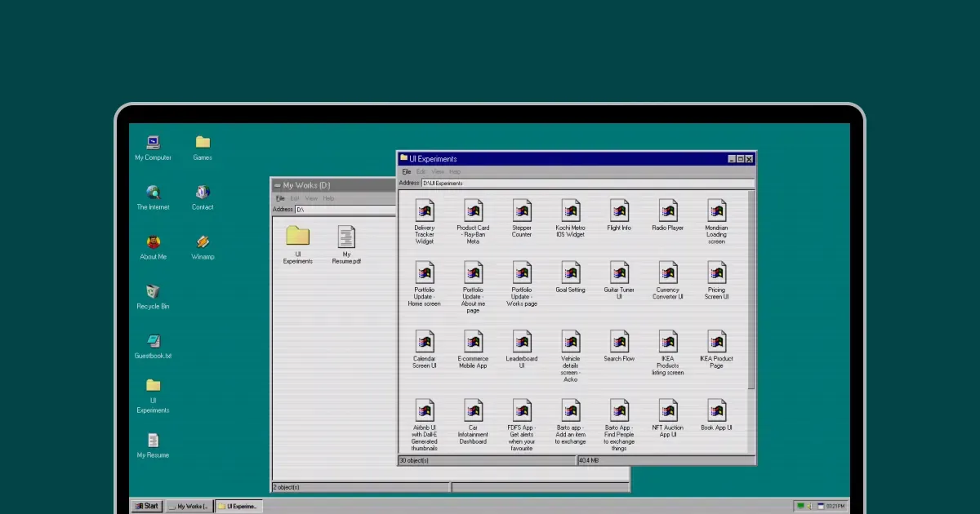Click the Goal Setting file icon
Viewport: 980px width, 514px height.
(x=571, y=273)
